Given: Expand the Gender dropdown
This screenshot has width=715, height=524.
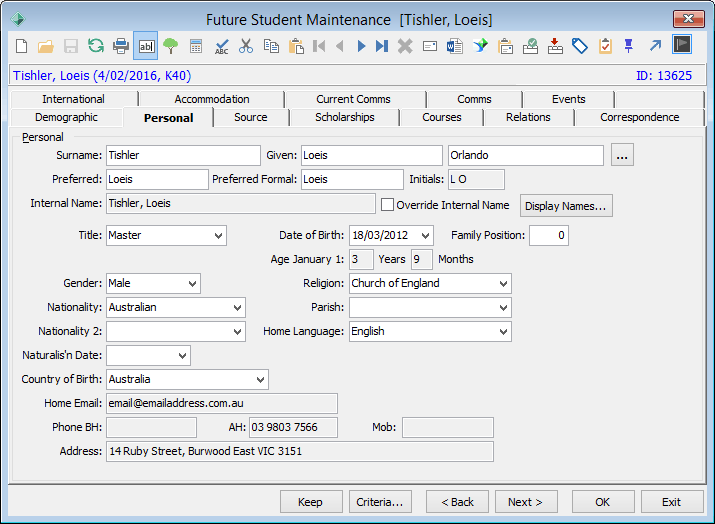Looking at the screenshot, I should 192,284.
